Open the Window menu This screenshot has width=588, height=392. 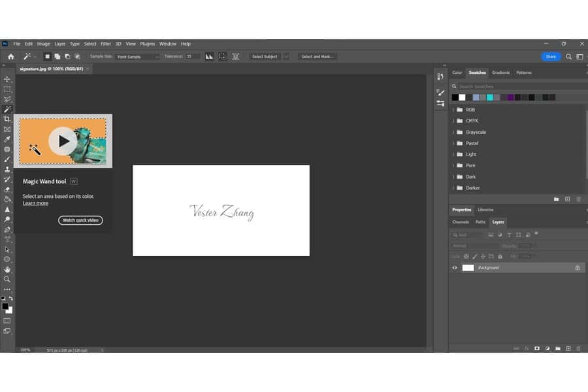(x=168, y=44)
